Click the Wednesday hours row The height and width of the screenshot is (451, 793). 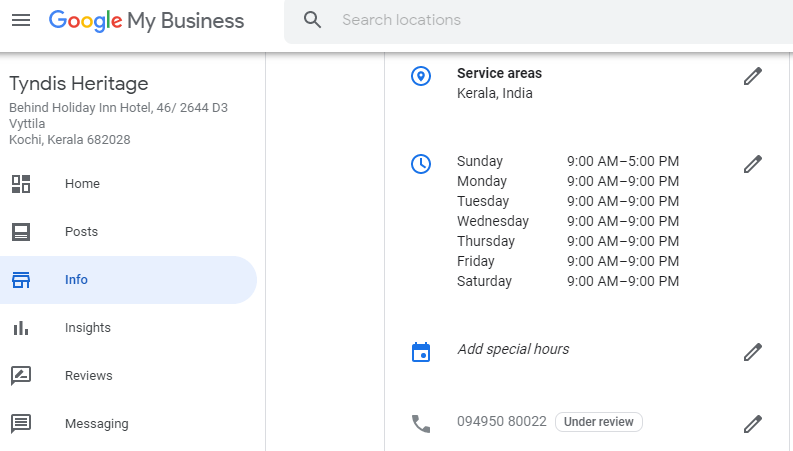click(568, 221)
